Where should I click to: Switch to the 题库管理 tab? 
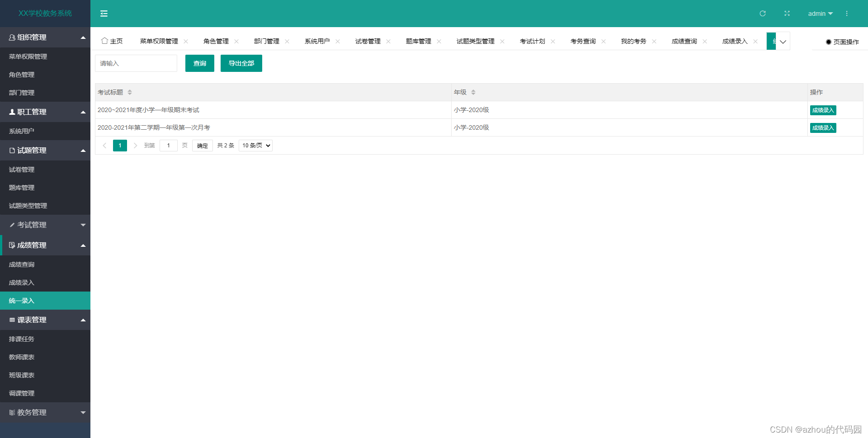point(419,41)
